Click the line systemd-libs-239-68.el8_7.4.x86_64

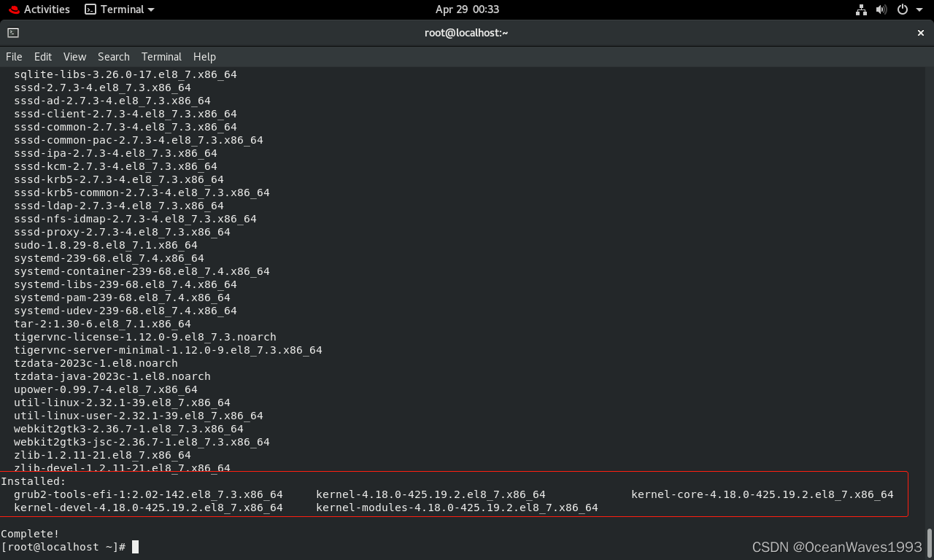tap(126, 284)
